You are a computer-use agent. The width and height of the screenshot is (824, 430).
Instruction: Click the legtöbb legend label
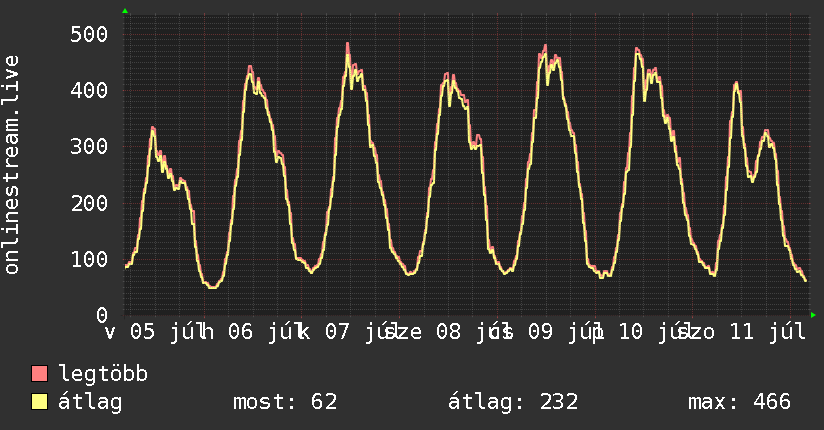[x=103, y=373]
